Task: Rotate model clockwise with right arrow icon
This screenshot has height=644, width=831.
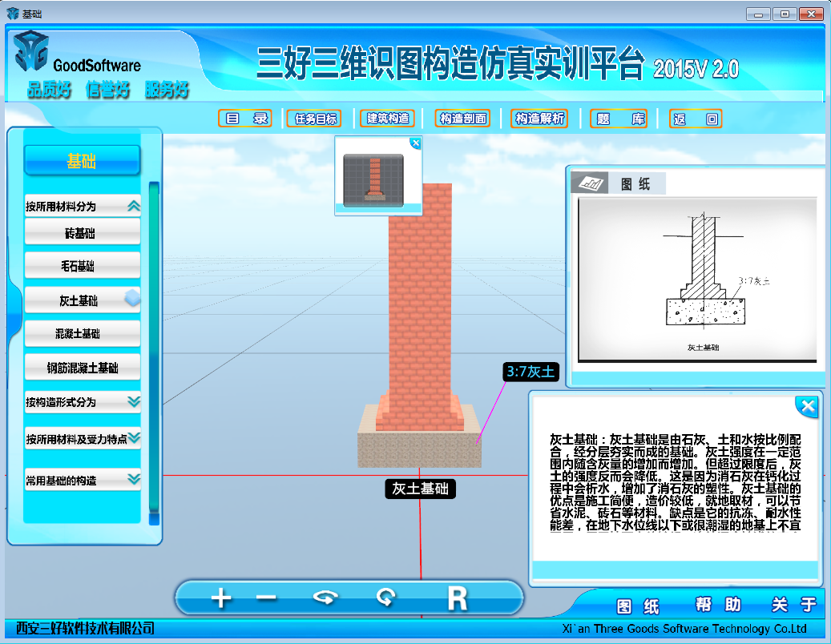Action: (x=386, y=598)
